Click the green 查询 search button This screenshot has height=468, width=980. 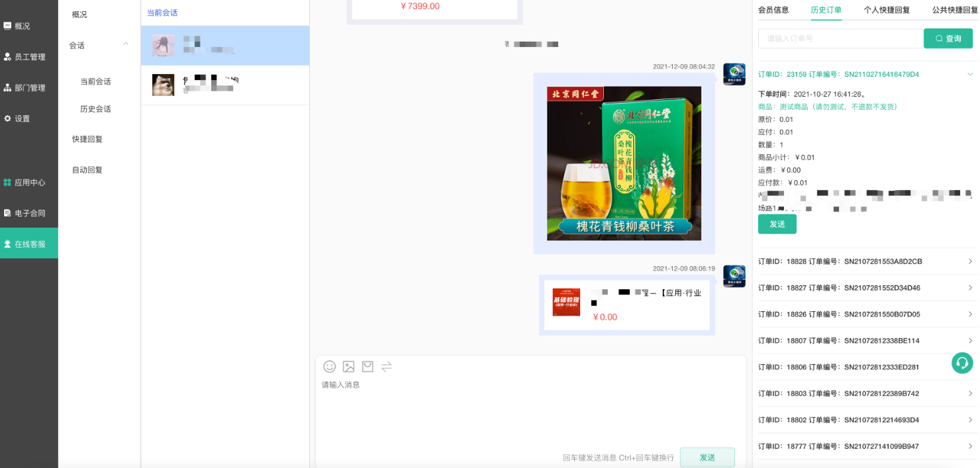pos(948,38)
